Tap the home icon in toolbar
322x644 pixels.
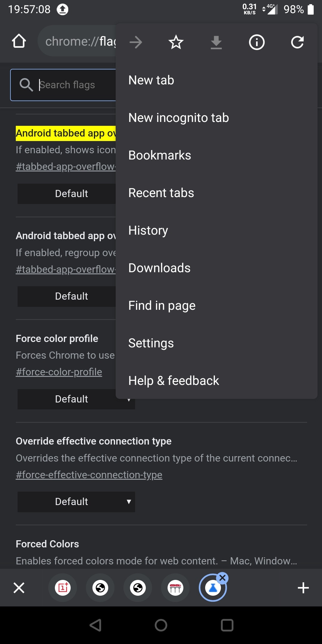[19, 41]
